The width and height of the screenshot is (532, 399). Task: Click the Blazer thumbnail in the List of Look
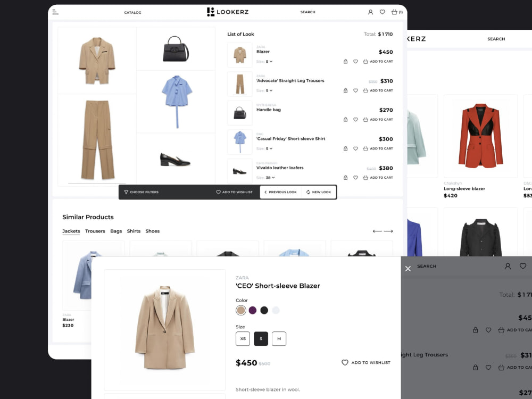pyautogui.click(x=240, y=55)
